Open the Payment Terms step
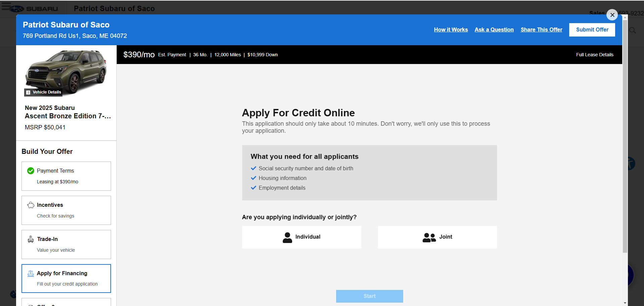 click(x=66, y=176)
